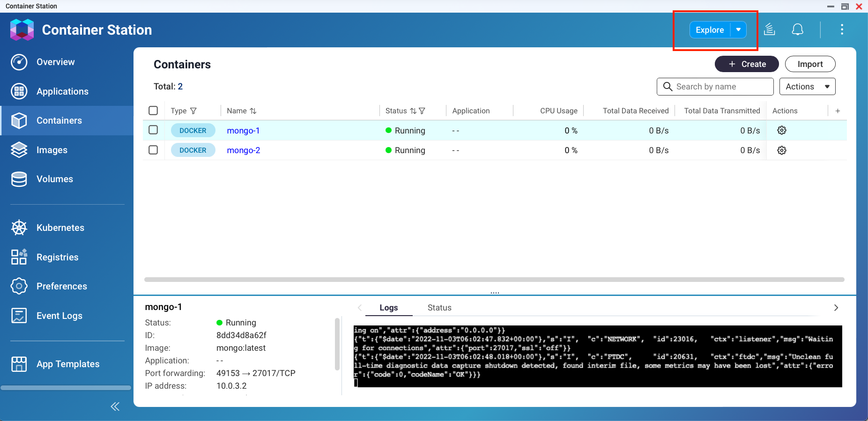This screenshot has height=421, width=868.
Task: Open settings gear for mongo-2 container
Action: 781,150
